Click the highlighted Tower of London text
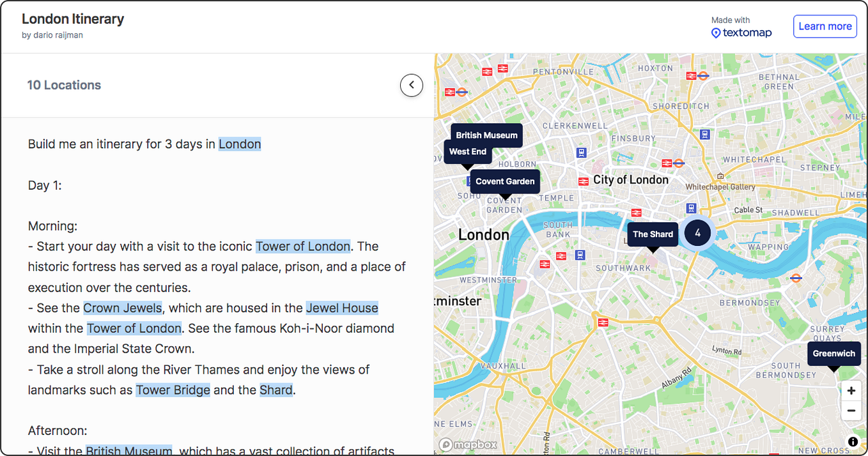Screen dimensions: 868x456 pyautogui.click(x=302, y=246)
